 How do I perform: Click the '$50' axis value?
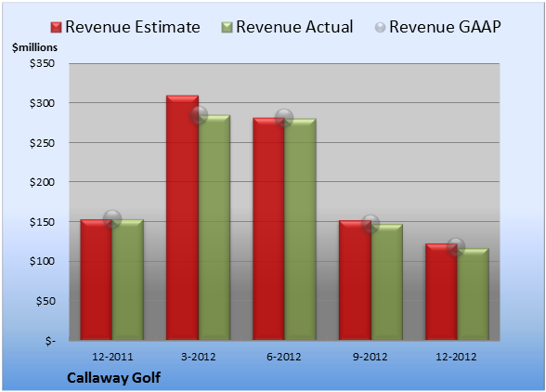click(x=45, y=301)
